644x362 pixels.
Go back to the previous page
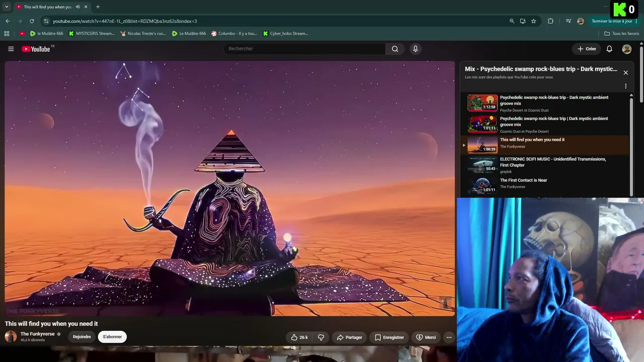(8, 21)
